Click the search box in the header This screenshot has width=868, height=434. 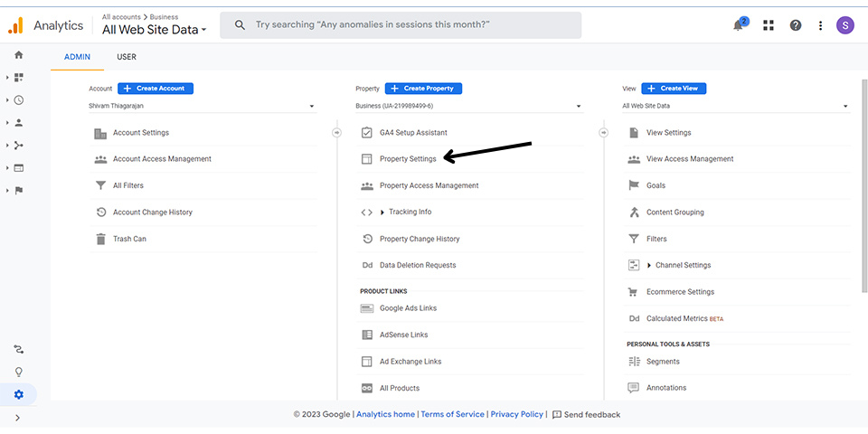pyautogui.click(x=401, y=25)
